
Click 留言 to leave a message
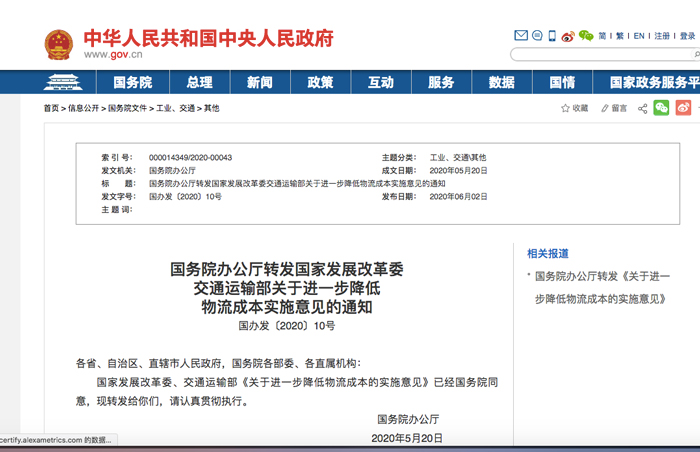[x=613, y=108]
